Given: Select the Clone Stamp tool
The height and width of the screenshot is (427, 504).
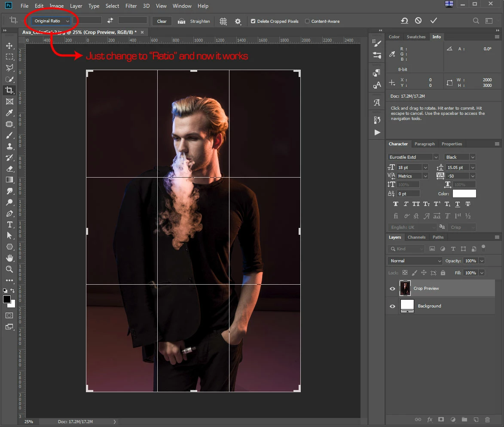Looking at the screenshot, I should tap(9, 146).
